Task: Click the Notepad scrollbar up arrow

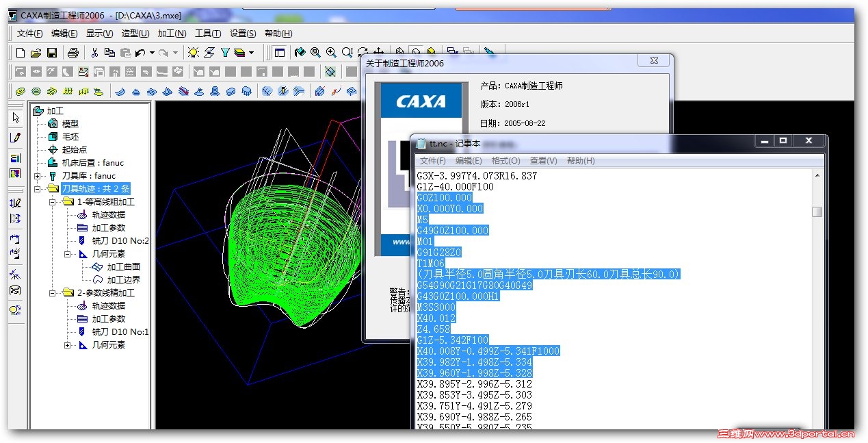Action: pos(817,175)
